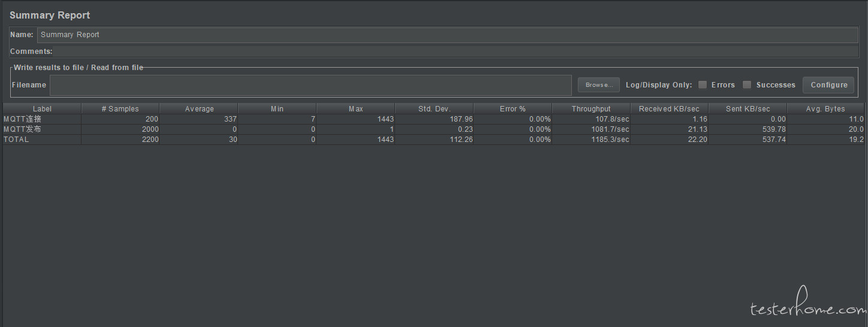Click throughput value 107.8/sec

(612, 119)
